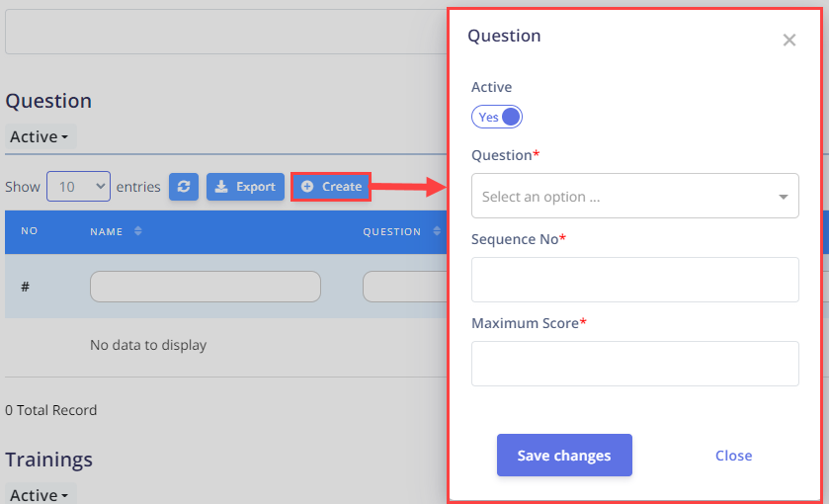829x504 pixels.
Task: Expand the entries count dropdown showing 10
Action: [78, 186]
